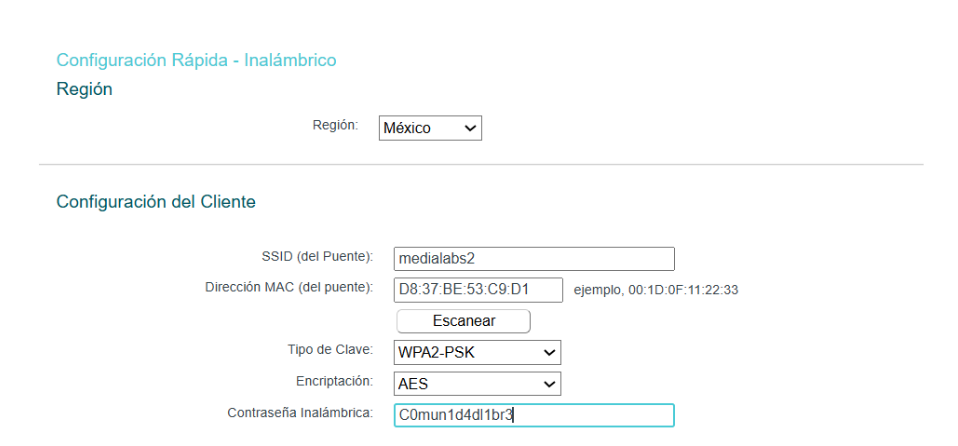Click the 'Tipo de Clave:' label

click(x=329, y=350)
